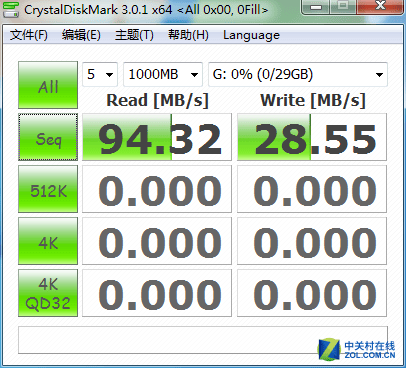
Task: Click the 4K QD32 write result field
Action: click(x=312, y=293)
